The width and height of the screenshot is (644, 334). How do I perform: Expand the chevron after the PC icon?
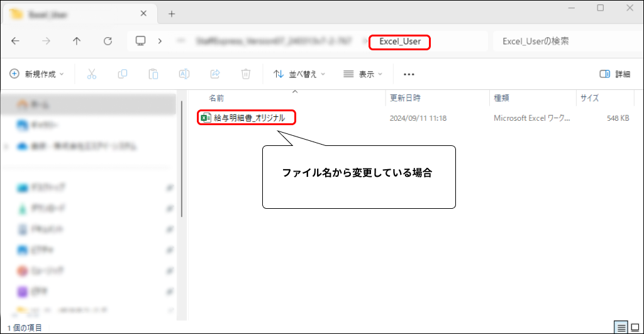coord(160,41)
